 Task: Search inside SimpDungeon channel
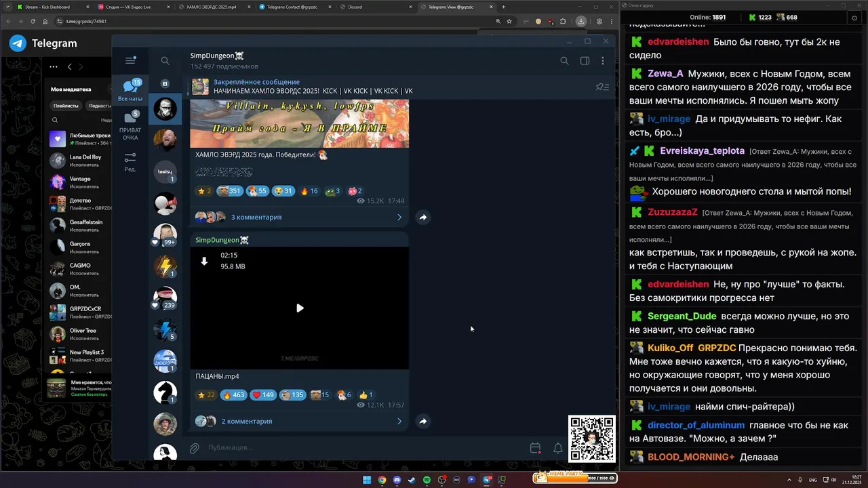(x=564, y=60)
